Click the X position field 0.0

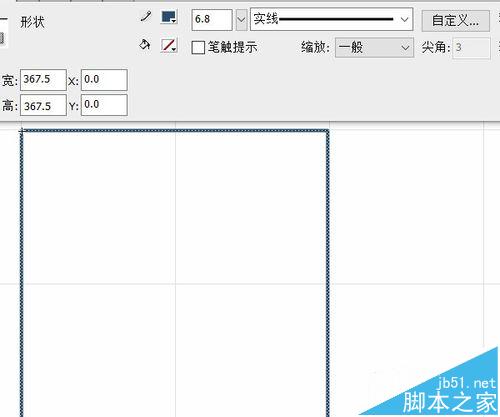coord(104,80)
